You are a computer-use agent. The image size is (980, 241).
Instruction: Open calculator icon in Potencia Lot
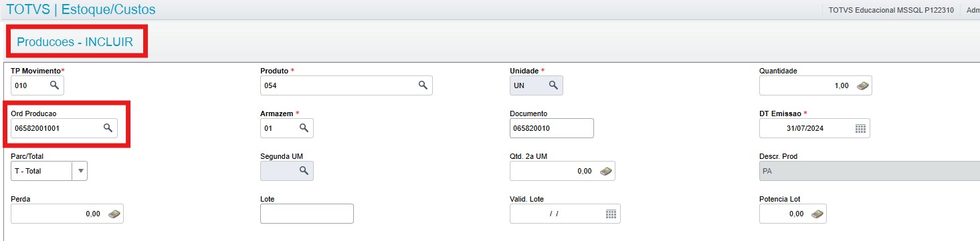click(817, 214)
